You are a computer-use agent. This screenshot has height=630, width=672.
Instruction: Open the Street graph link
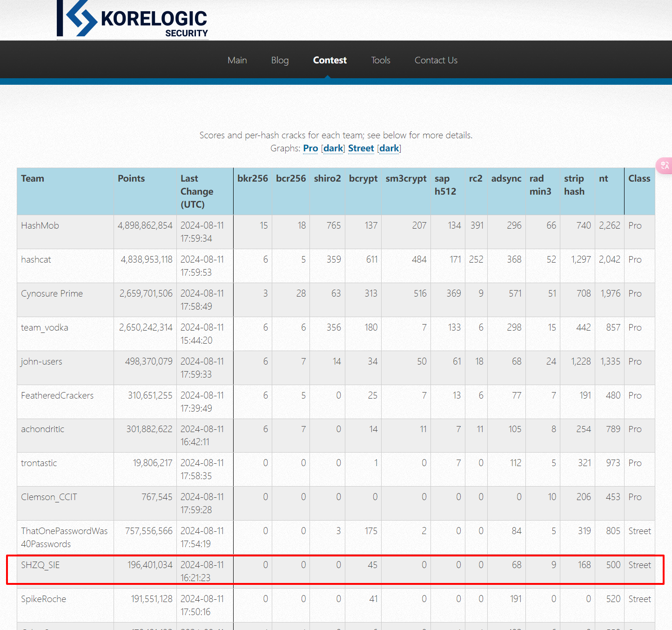[361, 148]
